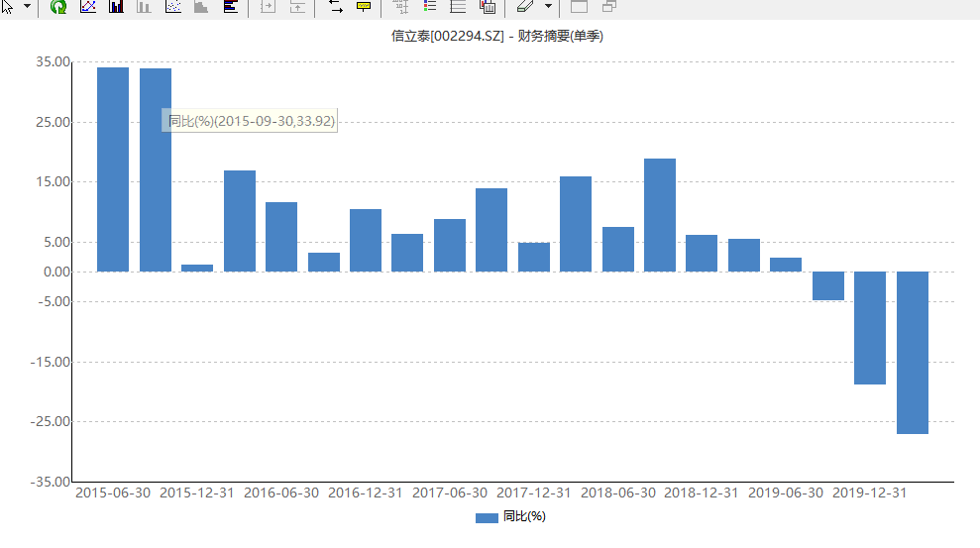Click the 35.00 y-axis label
This screenshot has width=980, height=548.
[54, 61]
